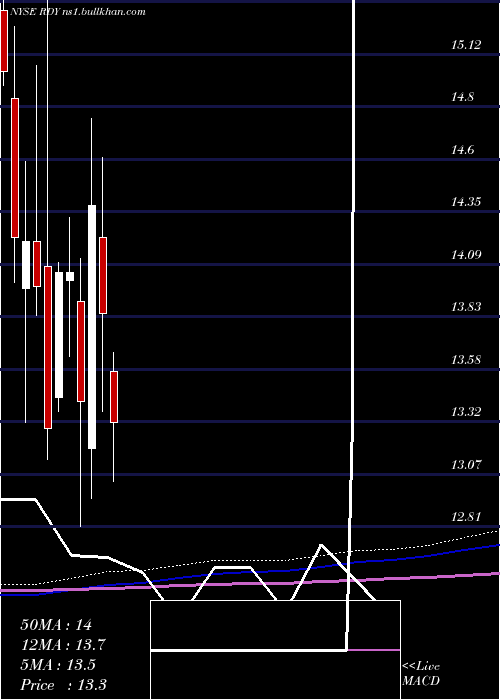
Task: Click the 13.58 price axis label
Action: [466, 359]
